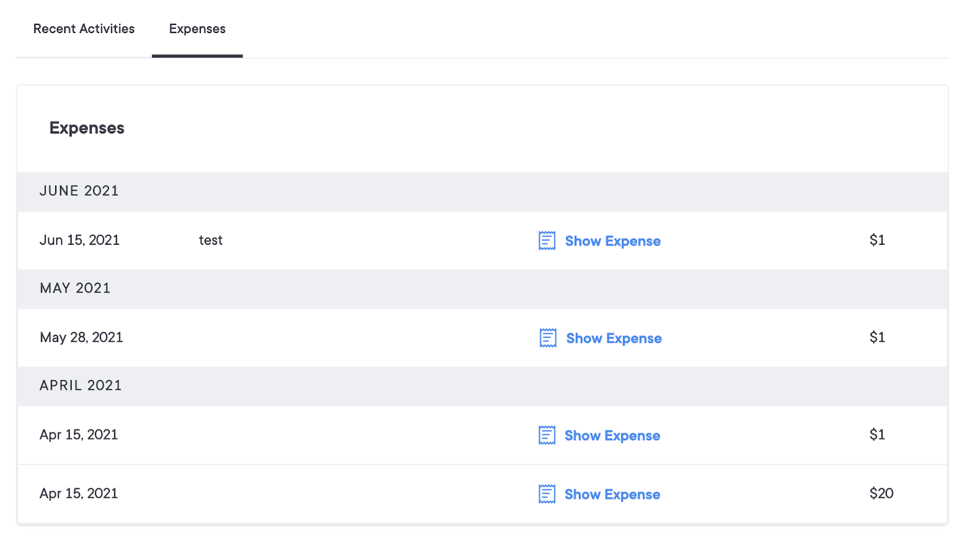Click the May 28, 2021 date
980x557 pixels.
[x=81, y=338]
